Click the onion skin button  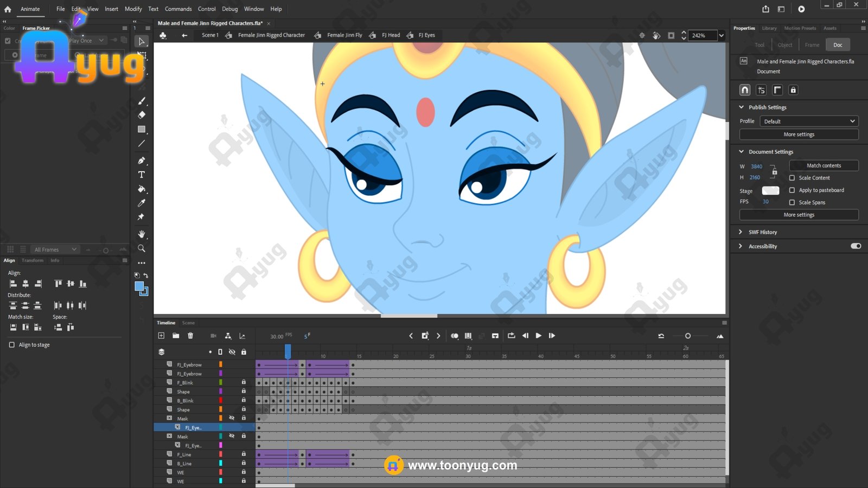click(455, 336)
